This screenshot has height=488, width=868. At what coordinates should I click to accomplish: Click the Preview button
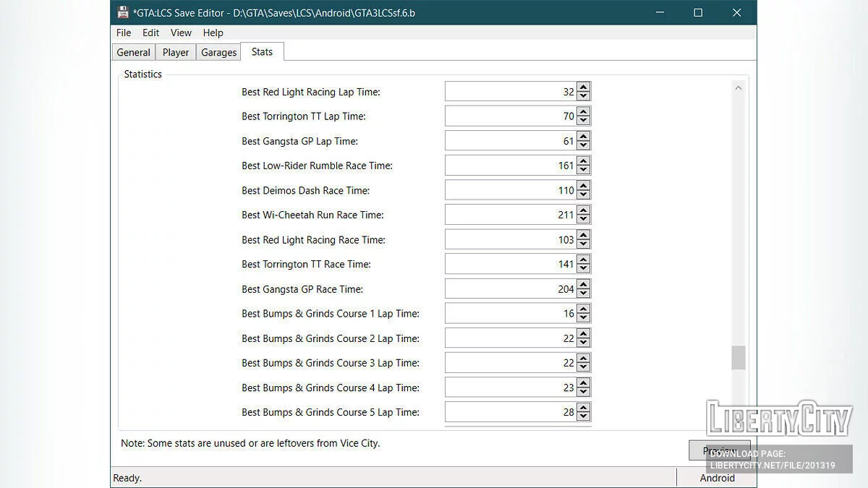pos(719,450)
